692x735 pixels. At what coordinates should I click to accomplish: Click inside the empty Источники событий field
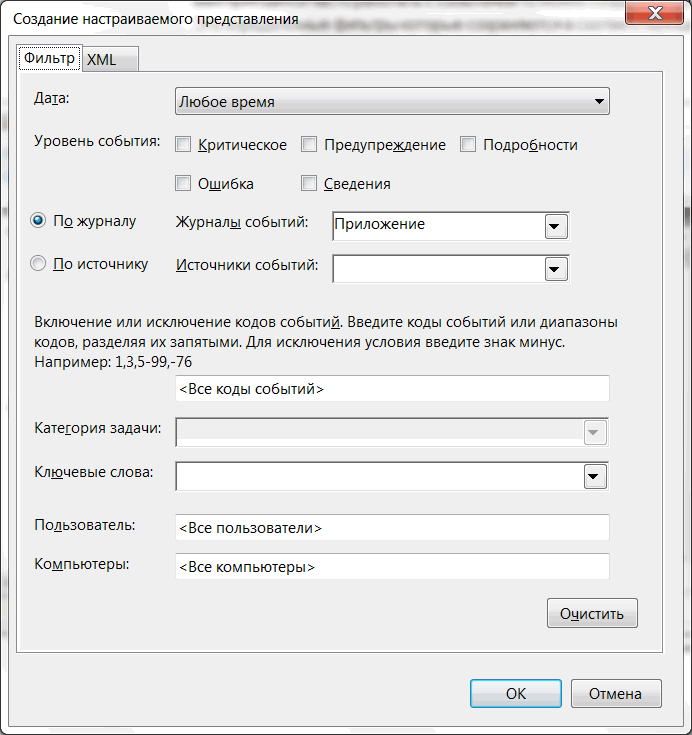(x=438, y=269)
